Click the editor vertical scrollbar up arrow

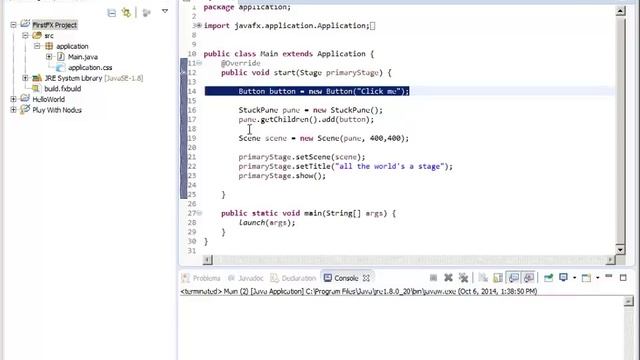coord(620,11)
